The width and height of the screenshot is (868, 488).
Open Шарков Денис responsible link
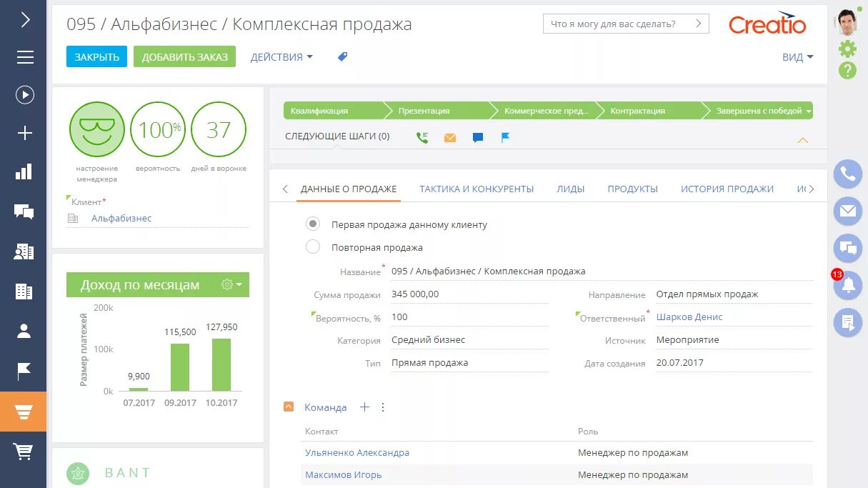tap(689, 317)
